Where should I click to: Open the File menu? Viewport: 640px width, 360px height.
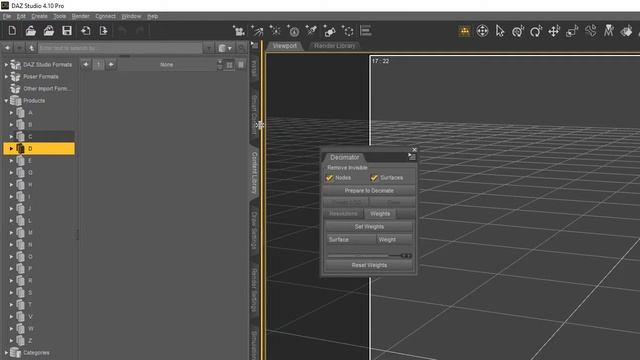pyautogui.click(x=7, y=16)
